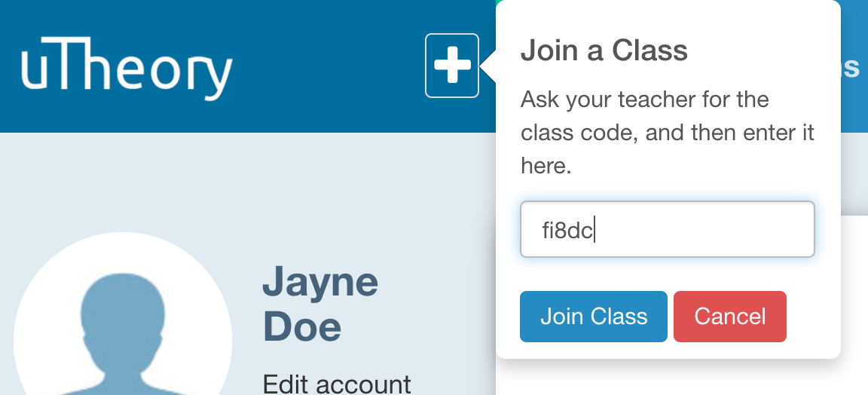The width and height of the screenshot is (868, 395).
Task: Submit with the blue Join Class button
Action: [594, 317]
